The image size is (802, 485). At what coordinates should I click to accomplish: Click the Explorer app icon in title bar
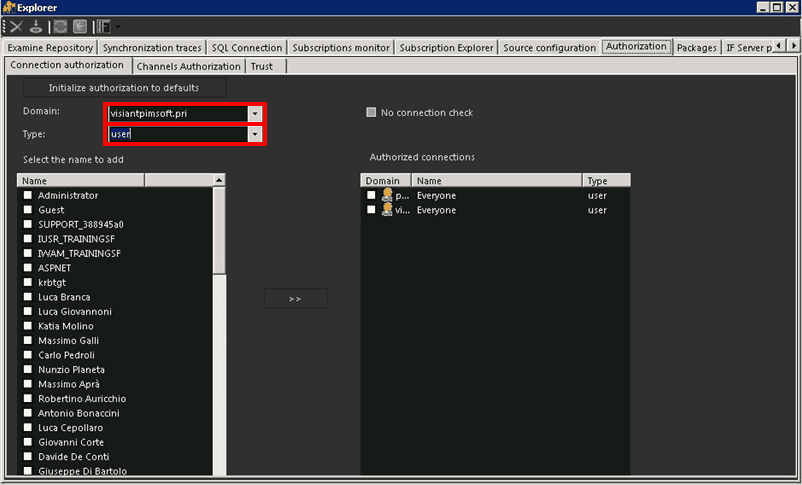(x=9, y=7)
